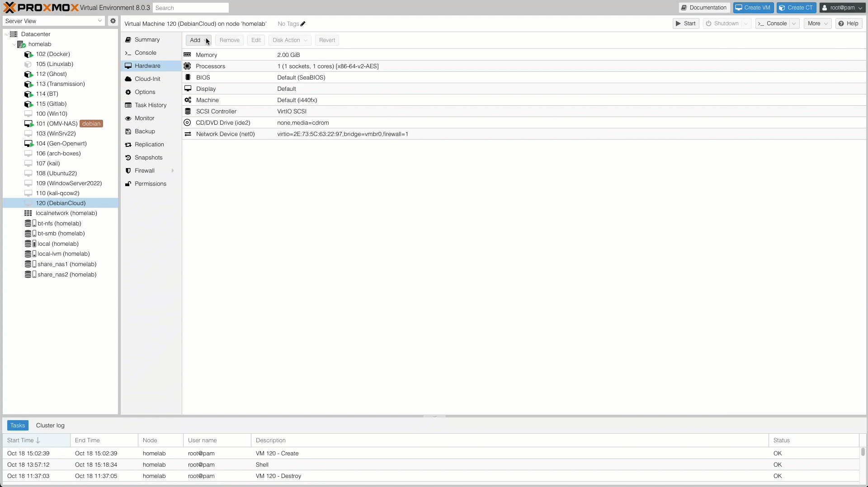Viewport: 868px width, 487px height.
Task: Open the root@pam user menu
Action: tap(843, 8)
